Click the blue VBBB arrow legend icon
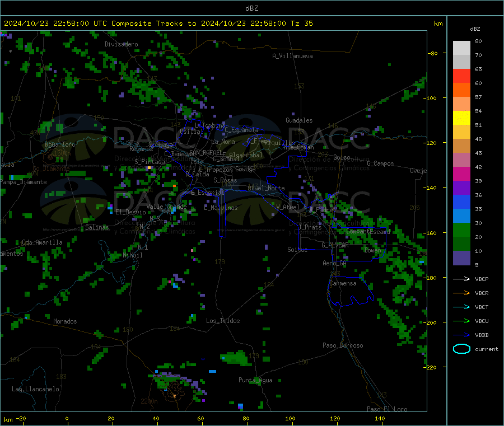 click(461, 335)
